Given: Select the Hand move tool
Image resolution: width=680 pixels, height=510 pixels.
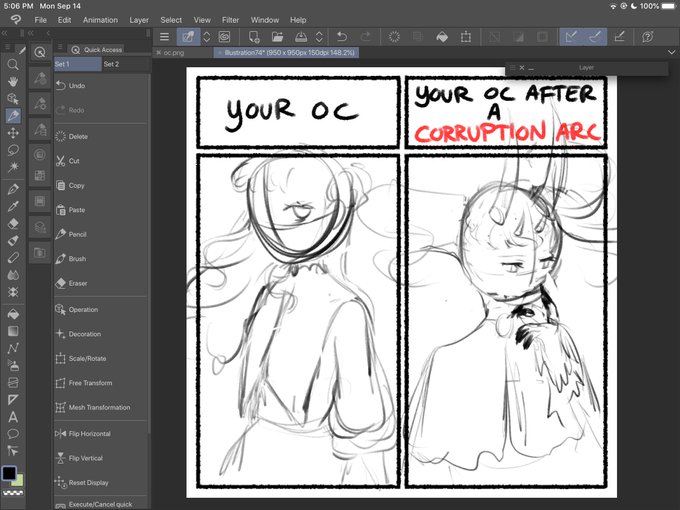Looking at the screenshot, I should pyautogui.click(x=13, y=82).
